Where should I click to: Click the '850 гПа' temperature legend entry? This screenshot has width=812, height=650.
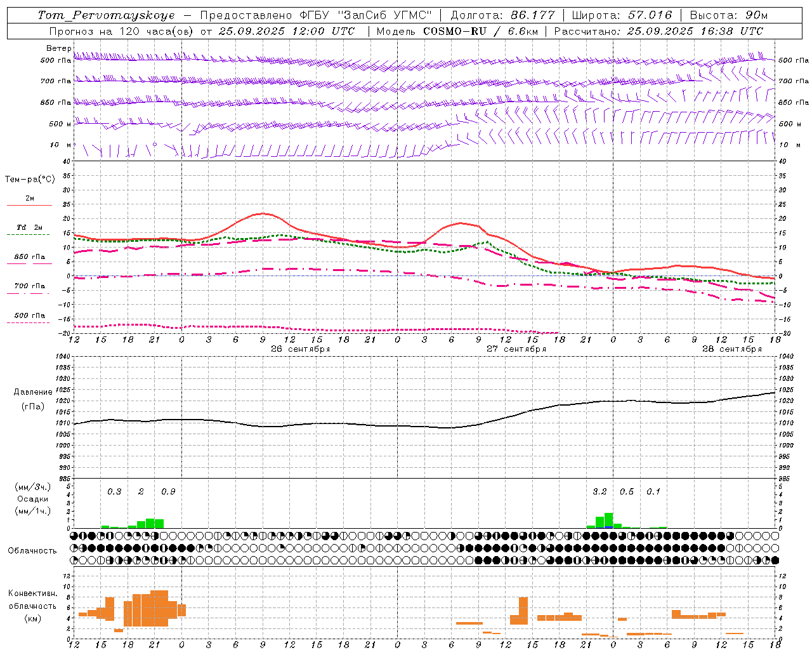coord(30,257)
